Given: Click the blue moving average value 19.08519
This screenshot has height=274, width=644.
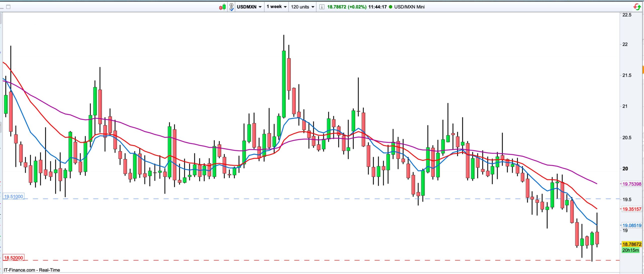Looking at the screenshot, I should [632, 225].
